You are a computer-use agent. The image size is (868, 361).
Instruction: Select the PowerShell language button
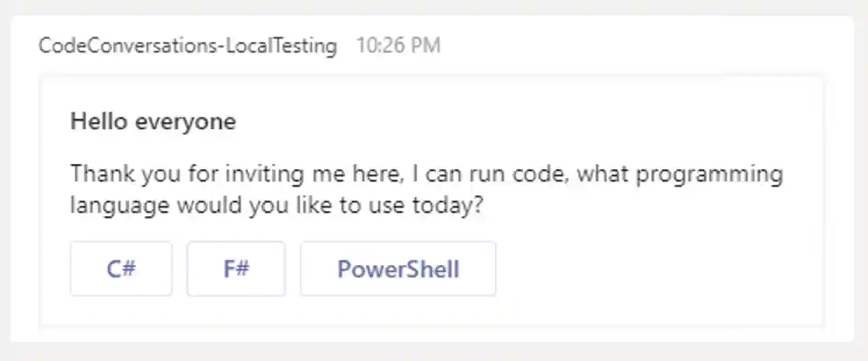tap(398, 269)
